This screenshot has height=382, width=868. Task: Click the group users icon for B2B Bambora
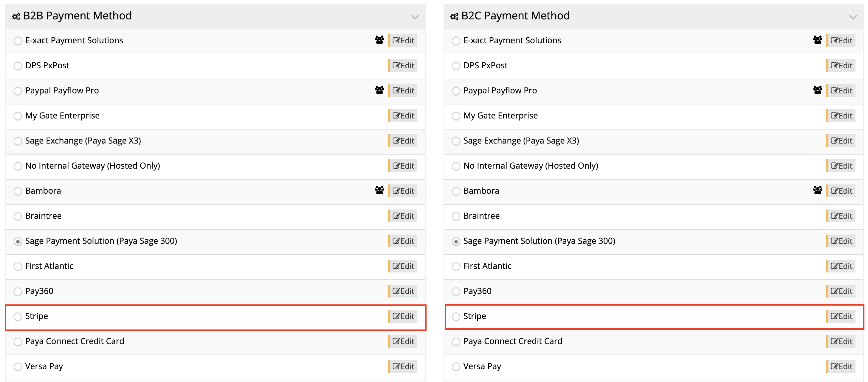pyautogui.click(x=379, y=190)
